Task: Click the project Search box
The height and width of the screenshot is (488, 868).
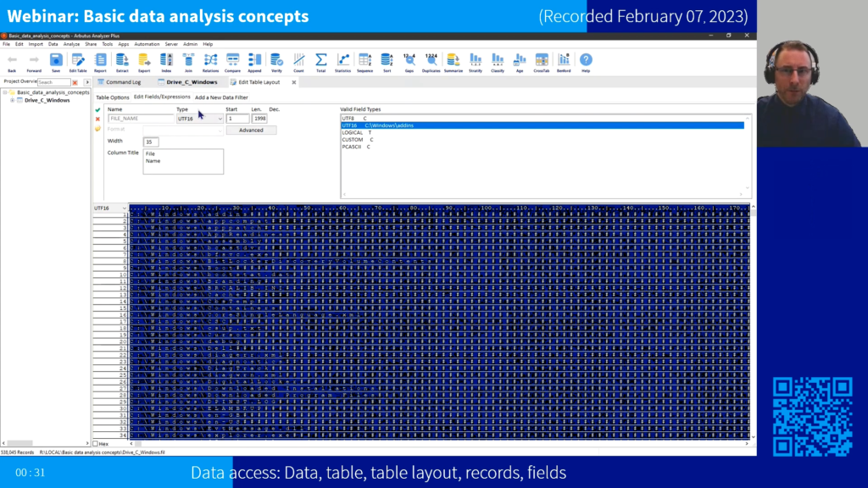Action: [x=53, y=82]
